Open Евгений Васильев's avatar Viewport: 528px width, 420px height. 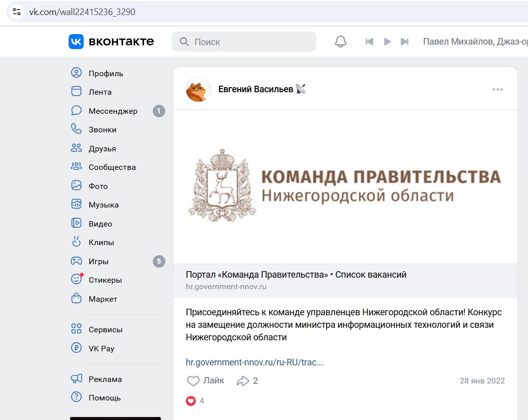tap(198, 89)
